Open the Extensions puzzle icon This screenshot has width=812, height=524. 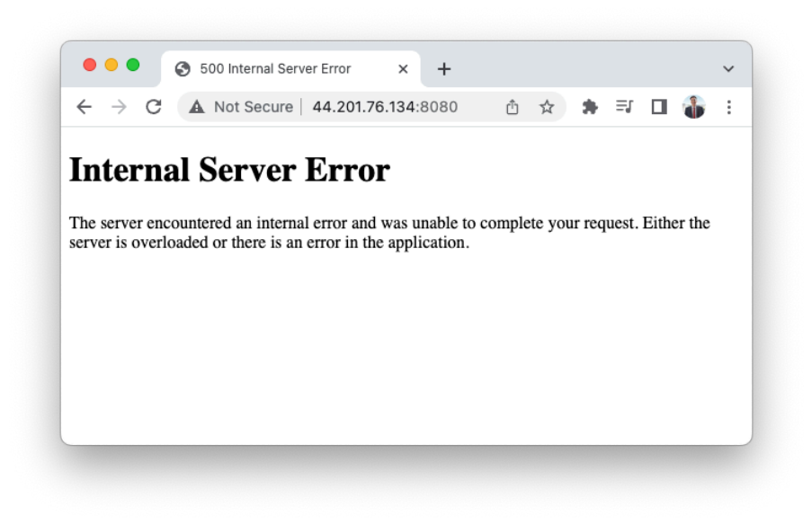(590, 107)
